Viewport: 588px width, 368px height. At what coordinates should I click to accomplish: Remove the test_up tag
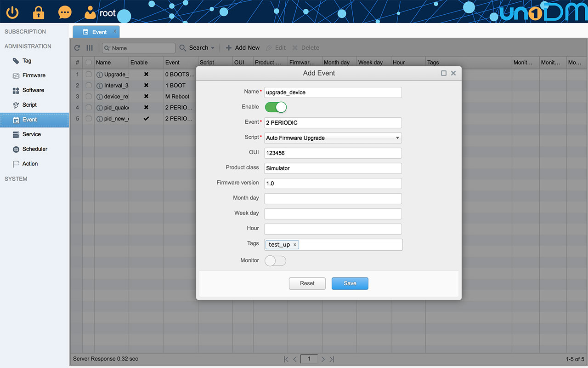pos(294,245)
